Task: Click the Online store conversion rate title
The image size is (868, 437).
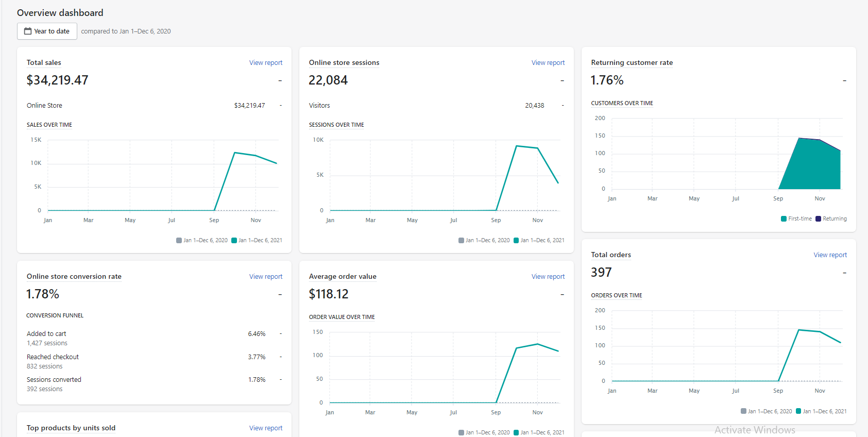Action: (x=74, y=277)
